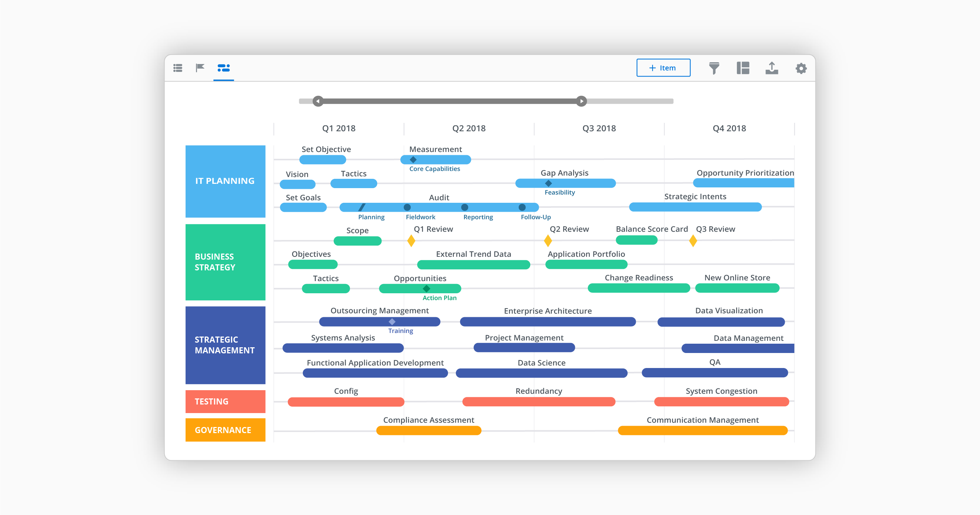Screen dimensions: 980x515
Task: Select the BUSINESS STRATEGY lane header
Action: pos(225,262)
